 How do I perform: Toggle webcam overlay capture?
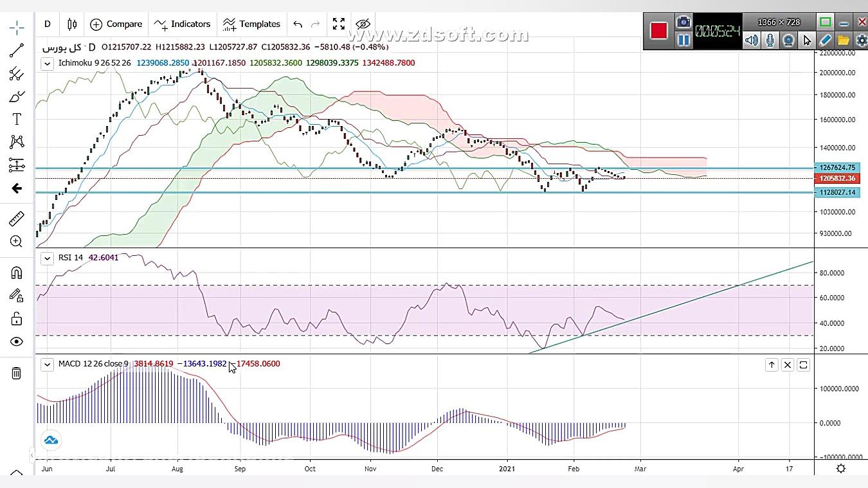point(788,41)
